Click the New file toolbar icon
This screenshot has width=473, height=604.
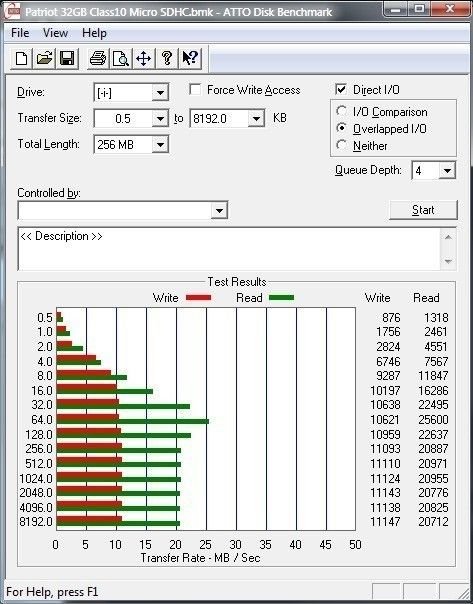click(21, 59)
